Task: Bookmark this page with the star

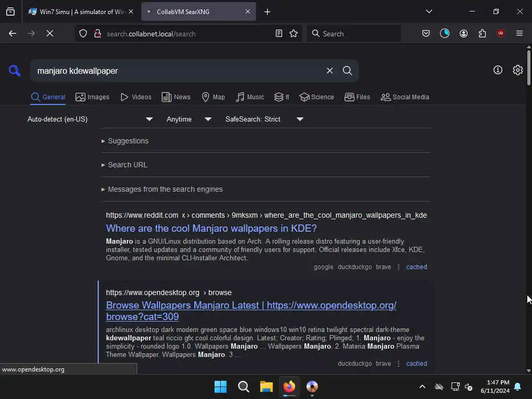Action: coord(294,33)
